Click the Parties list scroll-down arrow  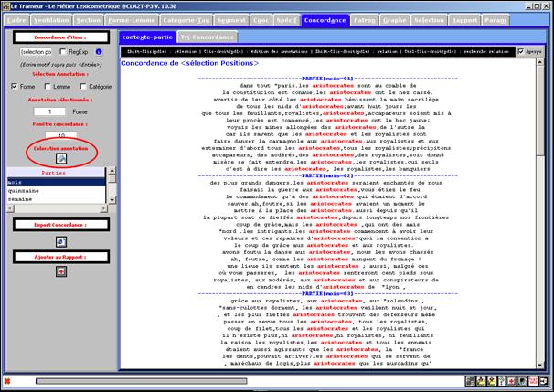point(112,200)
